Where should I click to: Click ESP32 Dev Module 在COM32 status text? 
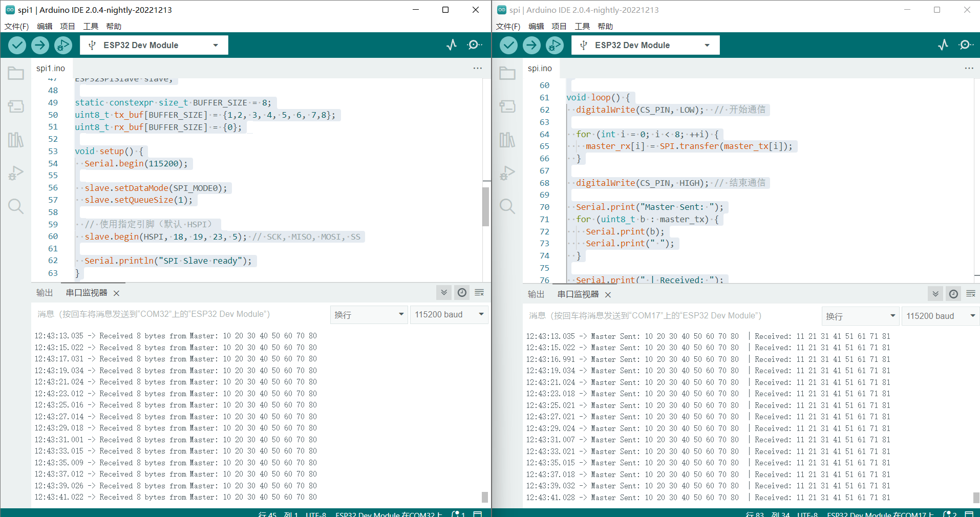[x=389, y=514]
